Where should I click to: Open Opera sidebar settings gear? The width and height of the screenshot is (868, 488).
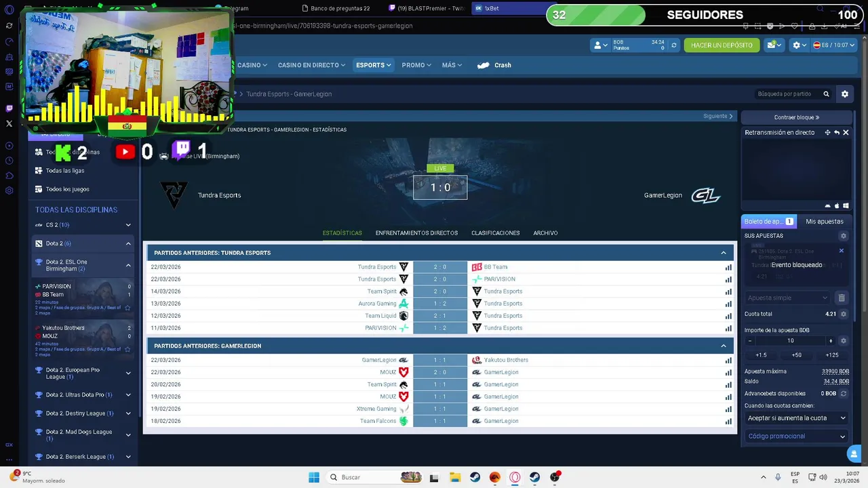coord(9,190)
